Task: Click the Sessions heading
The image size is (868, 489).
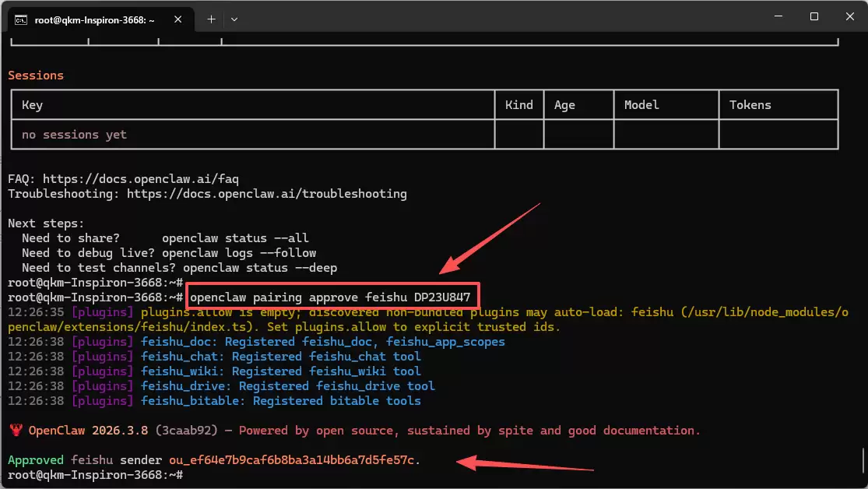Action: tap(36, 76)
